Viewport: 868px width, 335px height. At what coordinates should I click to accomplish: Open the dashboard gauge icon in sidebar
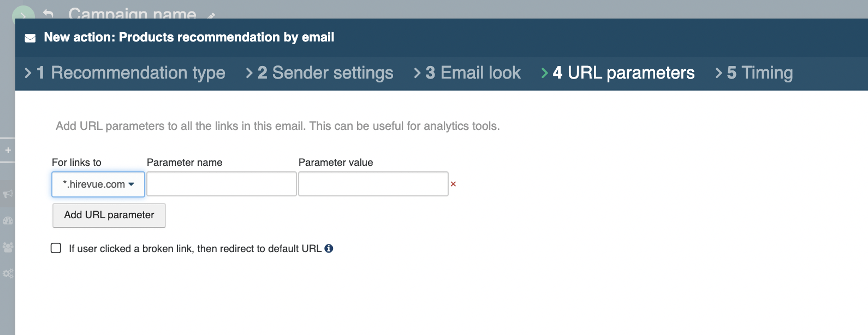click(x=8, y=221)
